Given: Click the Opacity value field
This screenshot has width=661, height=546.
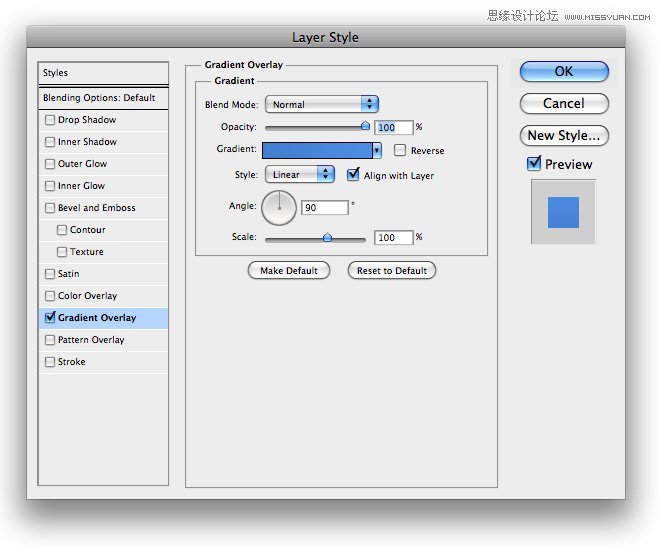Looking at the screenshot, I should click(393, 127).
